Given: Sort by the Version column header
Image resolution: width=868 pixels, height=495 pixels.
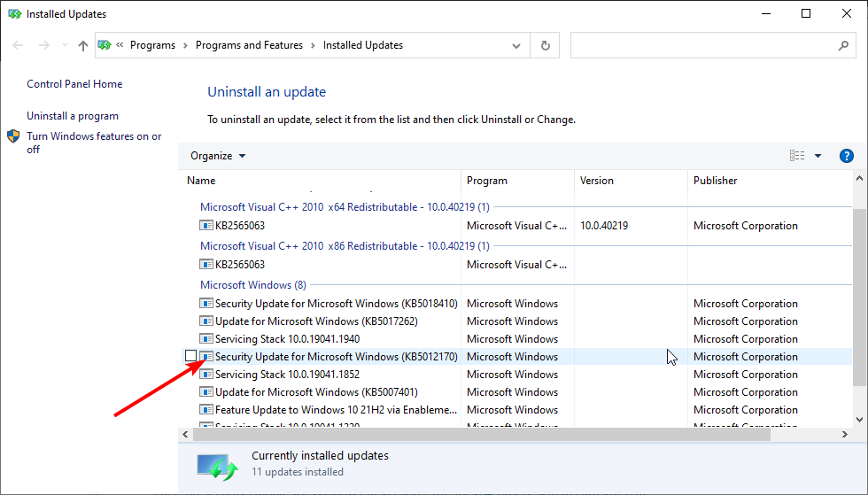Looking at the screenshot, I should point(597,181).
